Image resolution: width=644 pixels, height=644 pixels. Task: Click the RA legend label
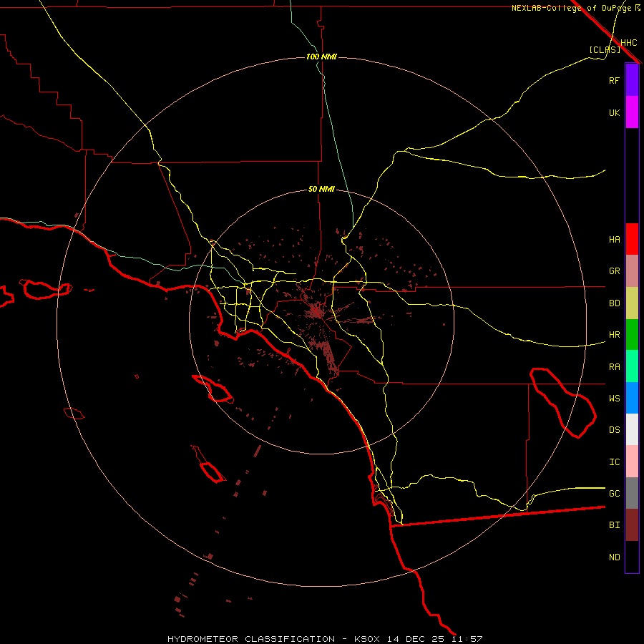[614, 367]
